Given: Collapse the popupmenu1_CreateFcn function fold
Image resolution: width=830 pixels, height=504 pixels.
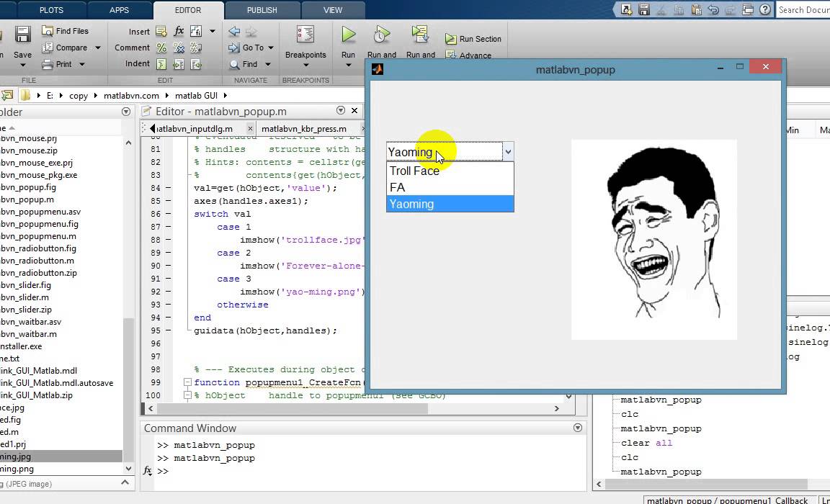Looking at the screenshot, I should [x=187, y=382].
